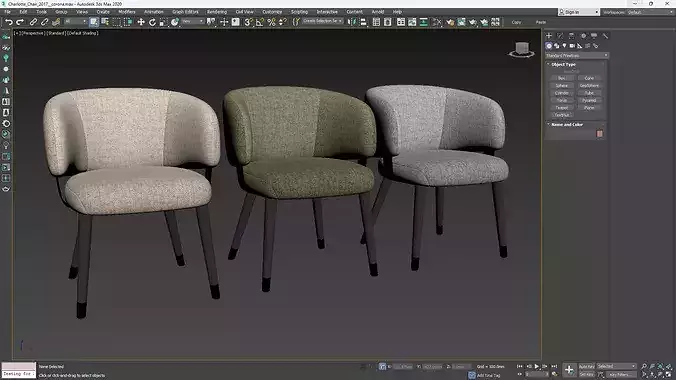This screenshot has height=380, width=676.
Task: Open the reference coordinate system dropdown
Action: [x=192, y=21]
